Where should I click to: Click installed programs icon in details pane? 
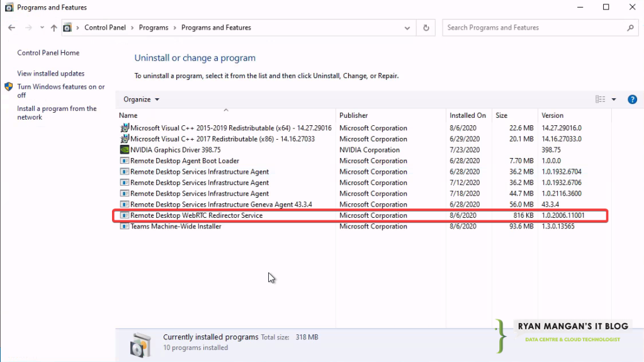[140, 345]
